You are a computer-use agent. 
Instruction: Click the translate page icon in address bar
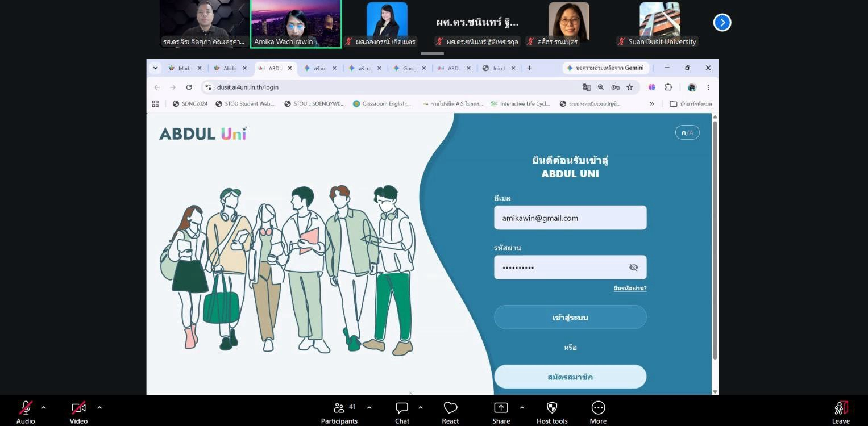587,87
